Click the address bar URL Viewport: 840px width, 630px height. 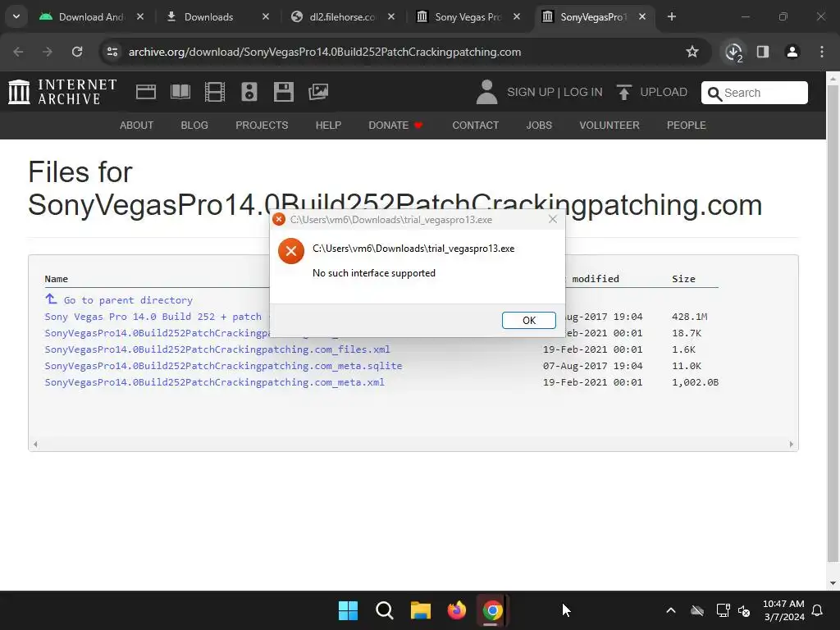click(325, 52)
